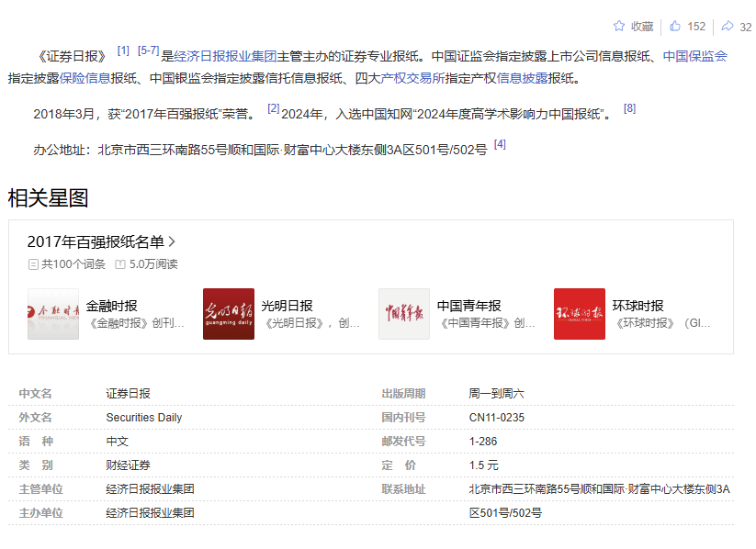
Task: Click the 金融时报 card description snippet
Action: [x=135, y=323]
